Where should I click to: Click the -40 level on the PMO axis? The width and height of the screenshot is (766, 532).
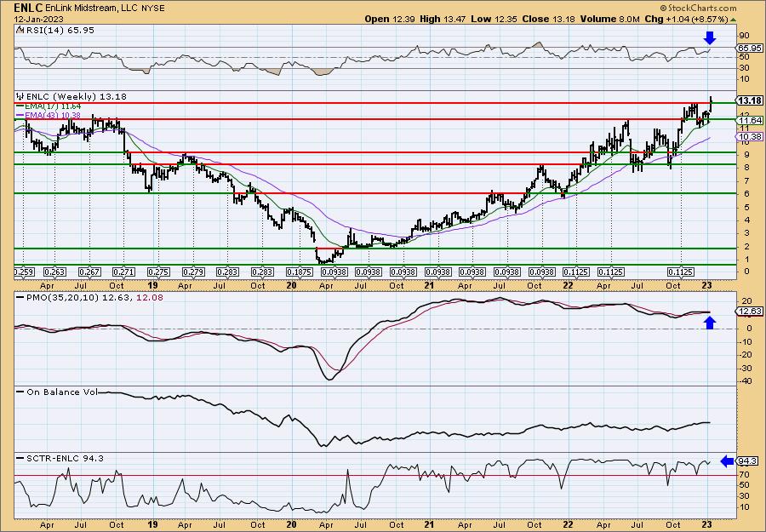[x=744, y=381]
